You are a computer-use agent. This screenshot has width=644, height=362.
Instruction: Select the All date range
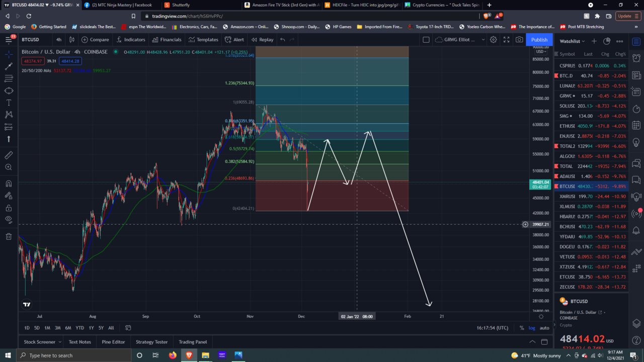point(111,328)
